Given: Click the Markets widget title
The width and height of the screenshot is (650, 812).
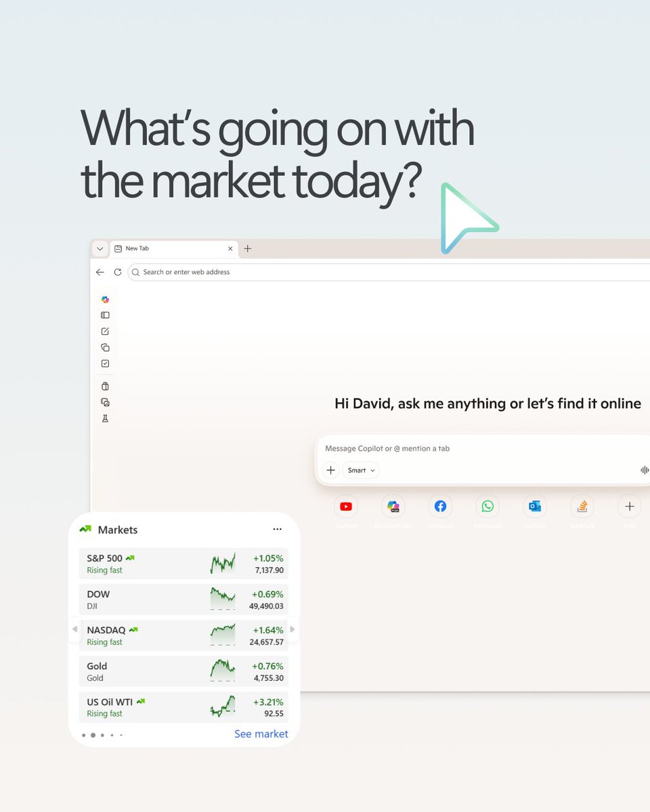Looking at the screenshot, I should tap(118, 530).
